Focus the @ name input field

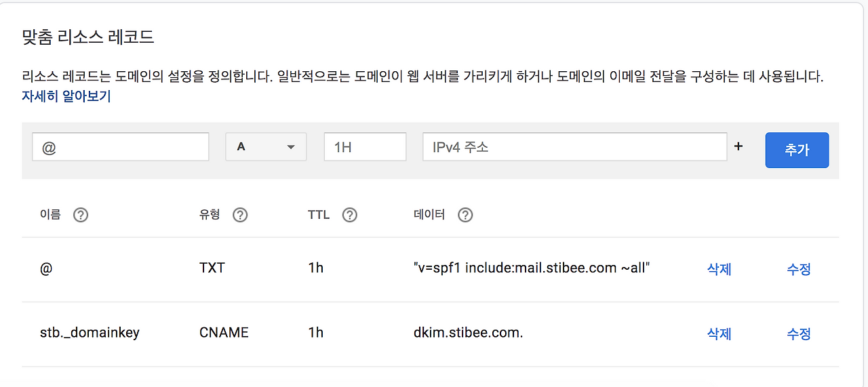point(121,146)
